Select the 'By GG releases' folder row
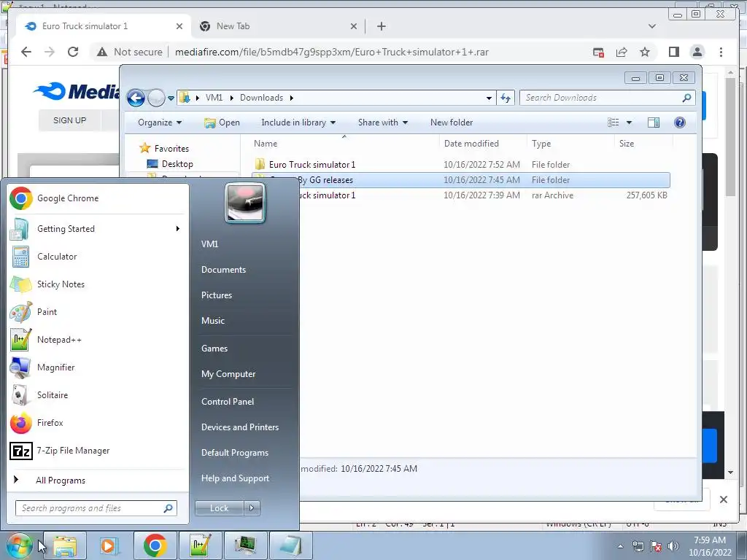 click(x=460, y=180)
